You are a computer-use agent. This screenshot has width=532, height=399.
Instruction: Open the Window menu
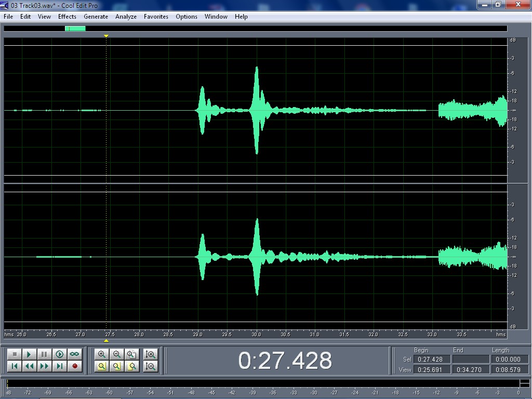pos(216,17)
